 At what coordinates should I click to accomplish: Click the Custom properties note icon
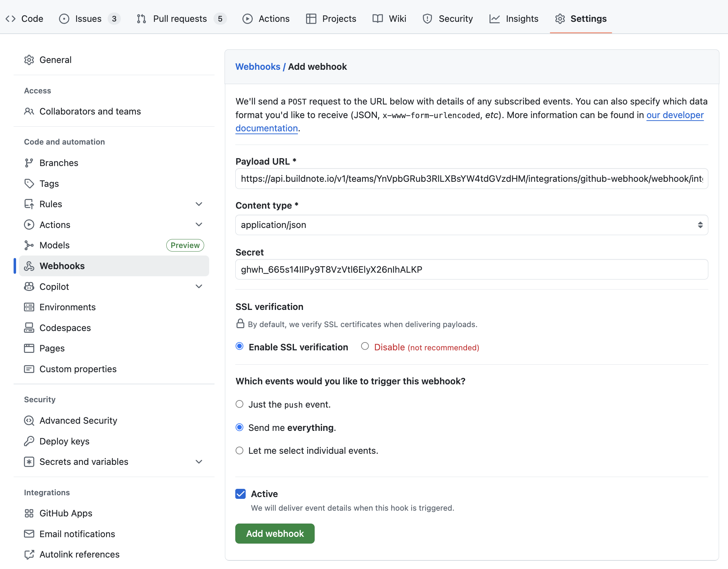[x=29, y=369]
